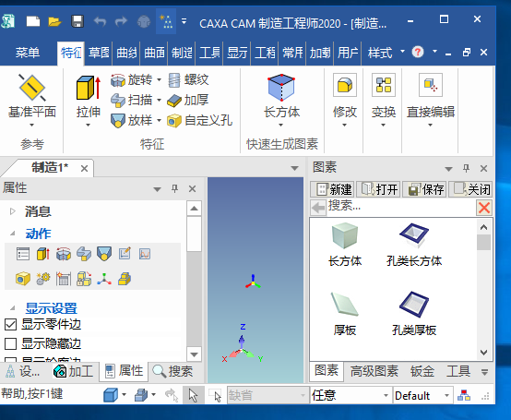The image size is (511, 420).
Task: Open the 任意 combo box
Action: (x=351, y=396)
